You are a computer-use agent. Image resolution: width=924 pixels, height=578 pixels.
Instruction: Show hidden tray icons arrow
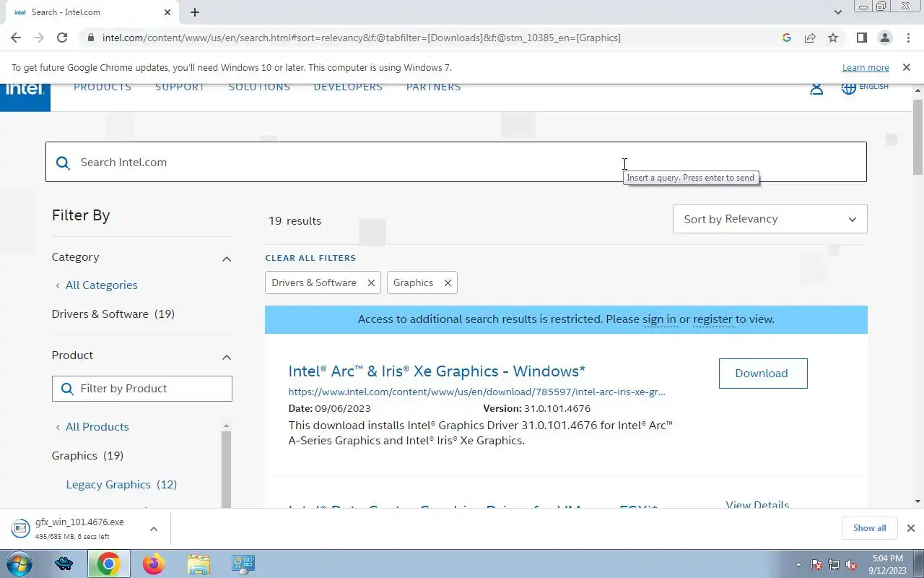pyautogui.click(x=798, y=564)
